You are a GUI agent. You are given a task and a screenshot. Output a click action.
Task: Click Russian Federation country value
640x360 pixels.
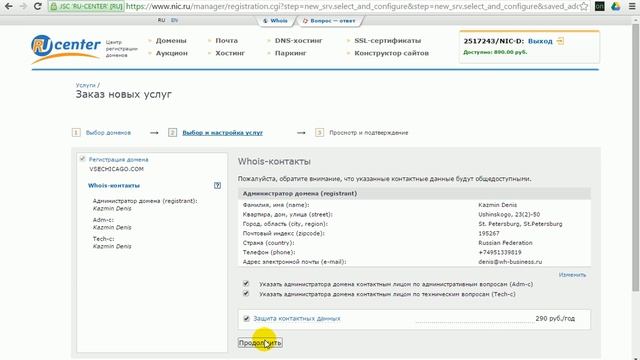(x=505, y=243)
